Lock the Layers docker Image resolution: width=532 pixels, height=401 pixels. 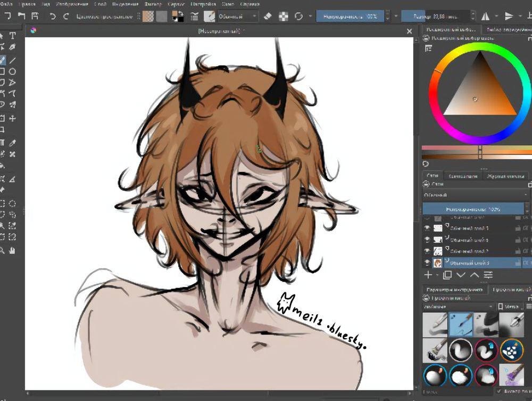(426, 184)
